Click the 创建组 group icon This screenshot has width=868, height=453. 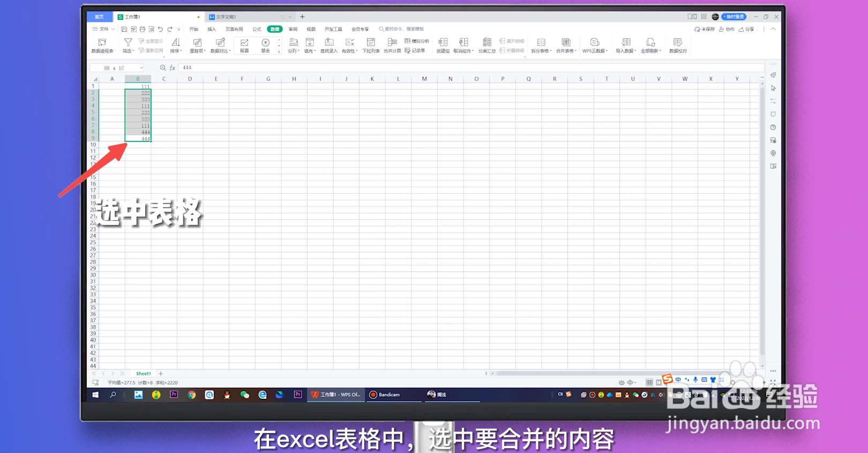[443, 42]
